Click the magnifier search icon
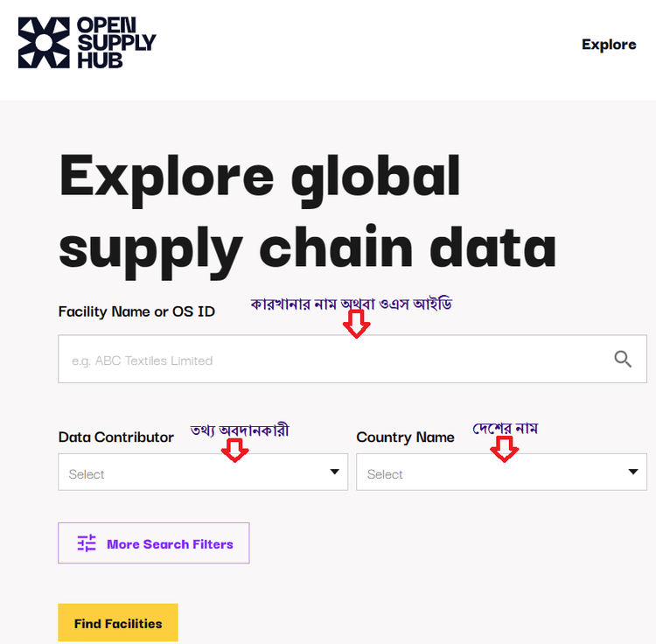 coord(623,359)
